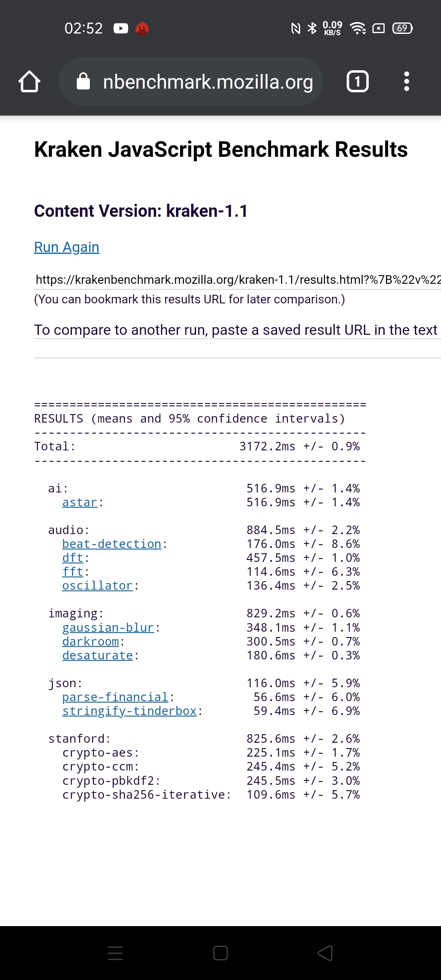Click the Run Again link
Image resolution: width=441 pixels, height=980 pixels.
67,247
